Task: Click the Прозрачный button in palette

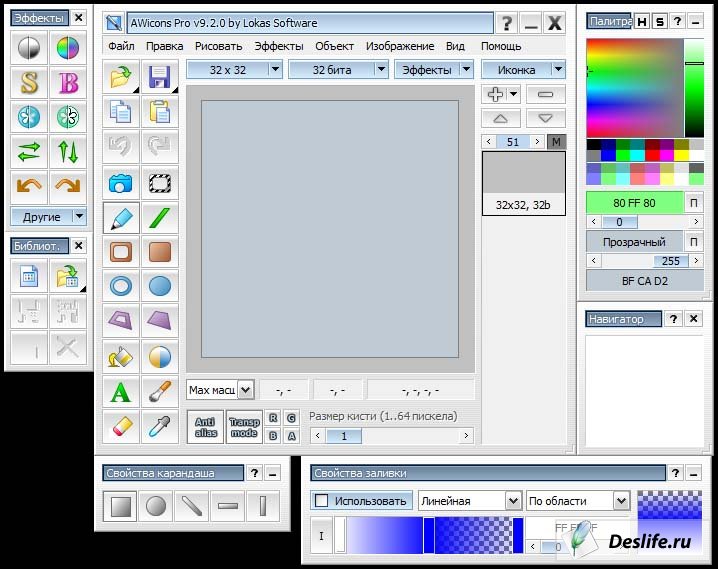Action: [634, 242]
